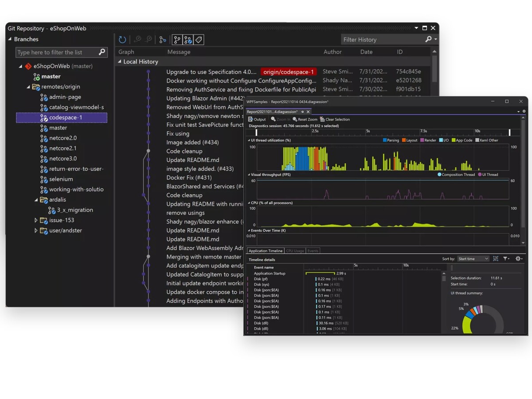Click the Date column header
This screenshot has height=399, width=532.
point(366,52)
